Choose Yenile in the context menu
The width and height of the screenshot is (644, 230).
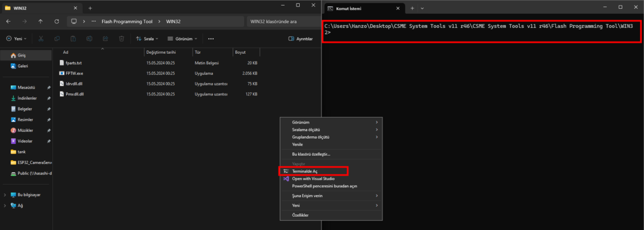tap(331, 144)
